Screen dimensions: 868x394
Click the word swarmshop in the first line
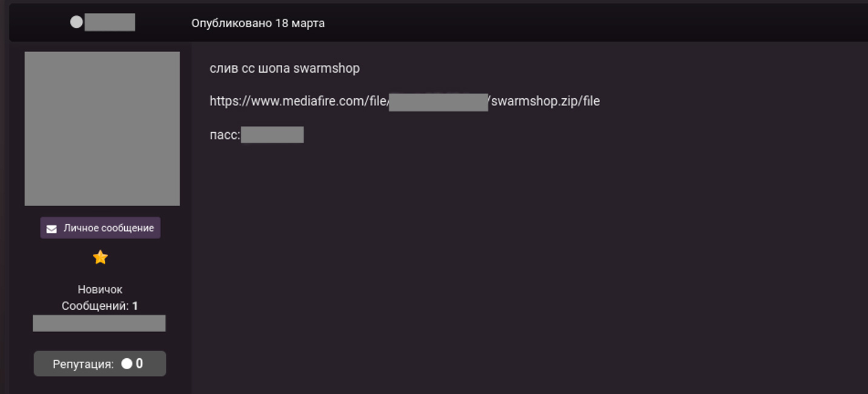tap(326, 68)
